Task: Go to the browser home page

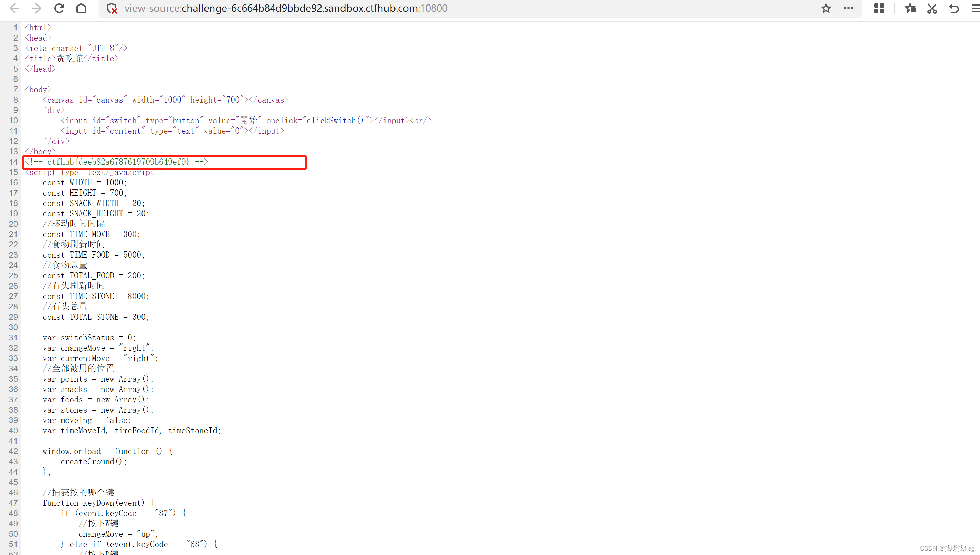Action: [81, 8]
